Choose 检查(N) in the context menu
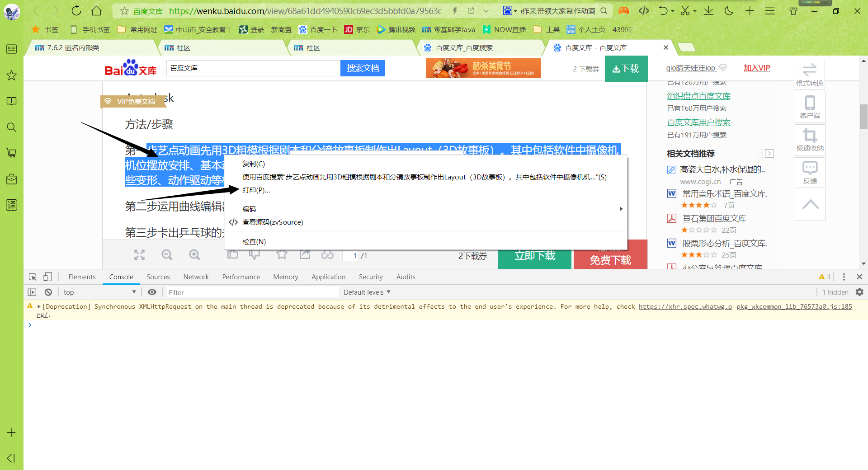868x470 pixels. point(254,242)
